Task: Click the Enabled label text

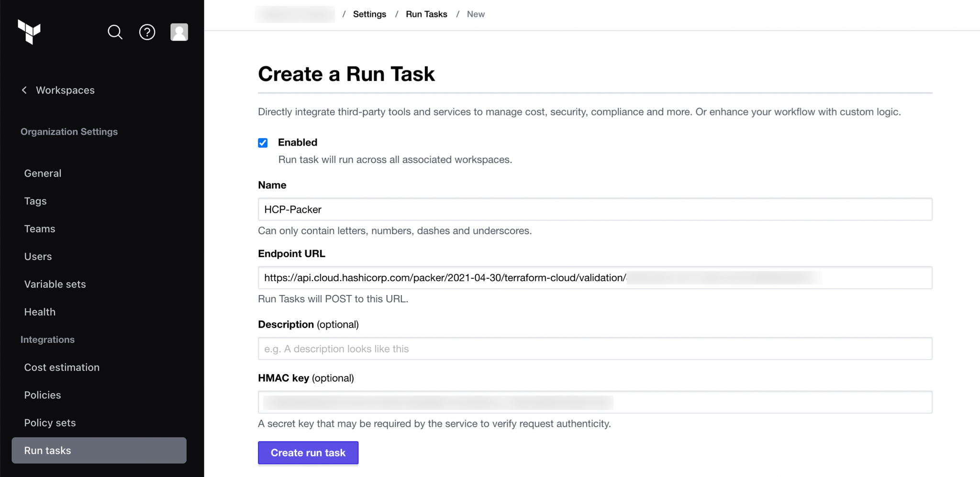Action: click(298, 142)
